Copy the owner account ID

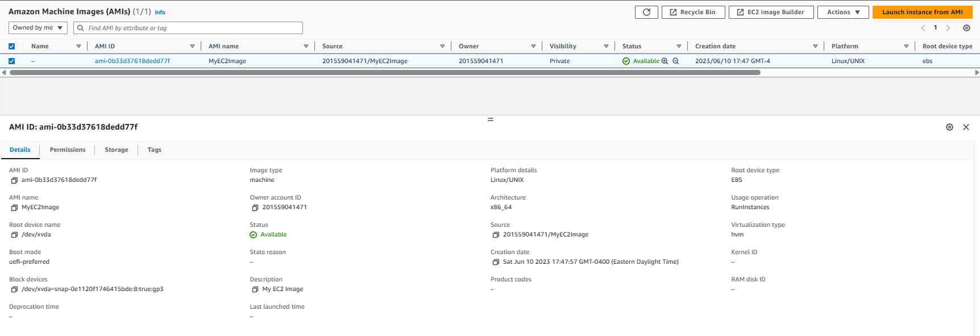point(255,208)
